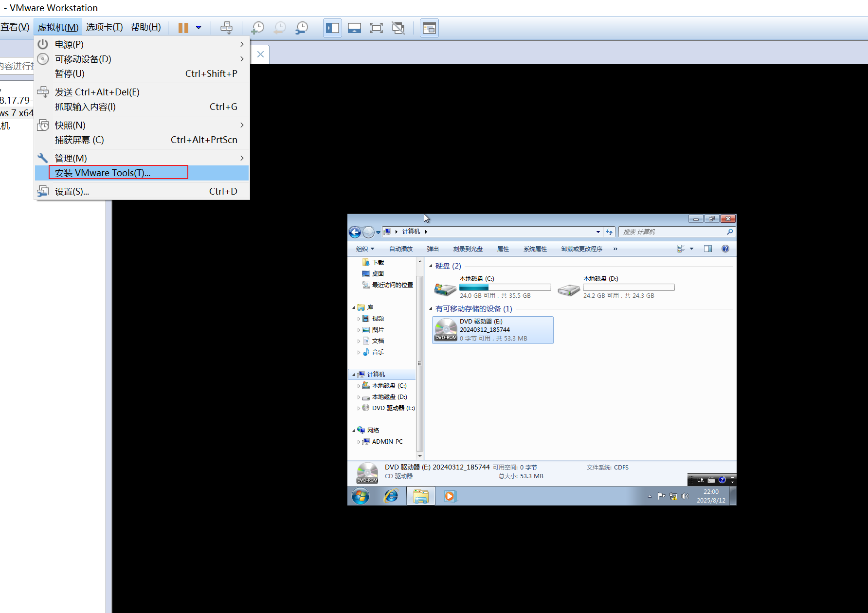Collapse the 有可移动存储的设备 (1) group
868x613 pixels.
coord(431,309)
